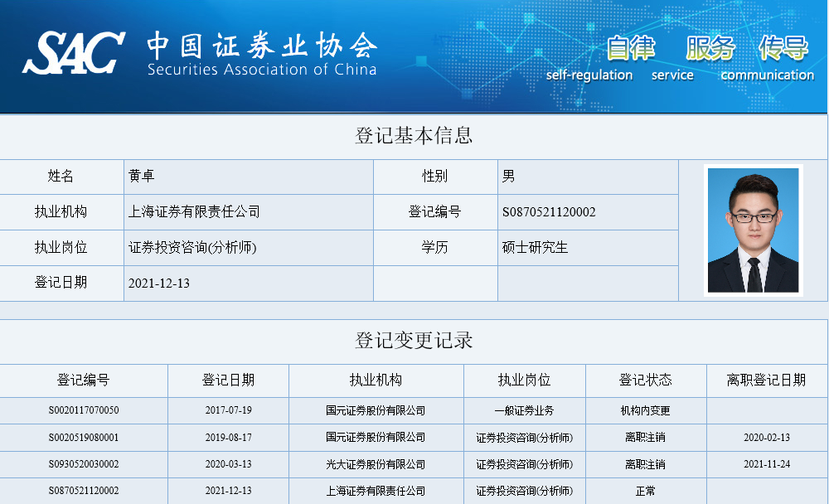
Task: Select 证券投资咨询(分析师) in the basic info table
Action: pyautogui.click(x=192, y=247)
